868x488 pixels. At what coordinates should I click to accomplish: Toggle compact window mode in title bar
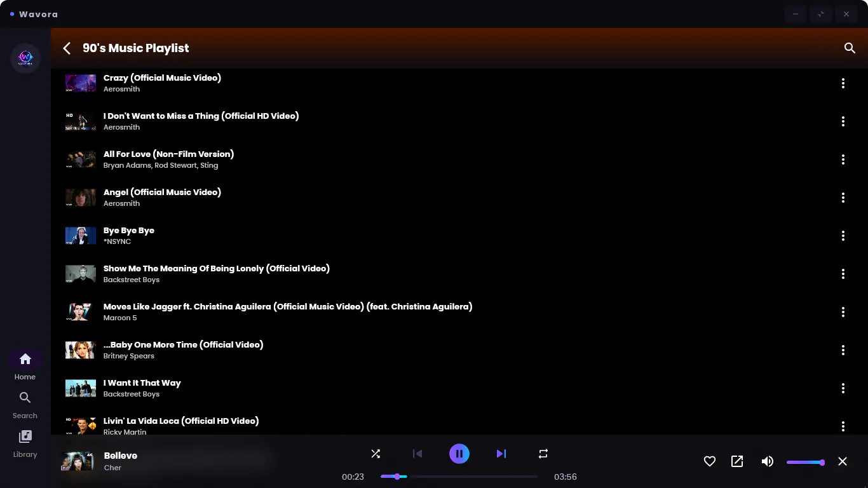pyautogui.click(x=821, y=14)
